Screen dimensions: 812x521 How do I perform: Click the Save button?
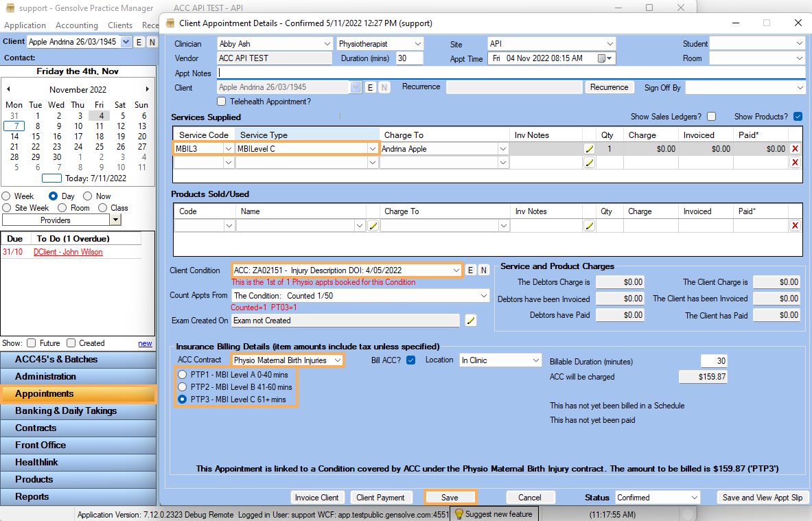click(450, 498)
